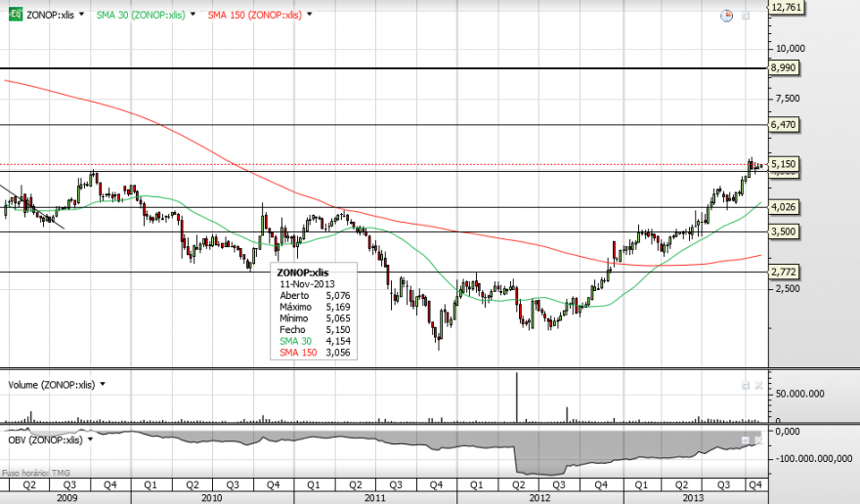Select the 6,470 resistance level label

tap(783, 124)
